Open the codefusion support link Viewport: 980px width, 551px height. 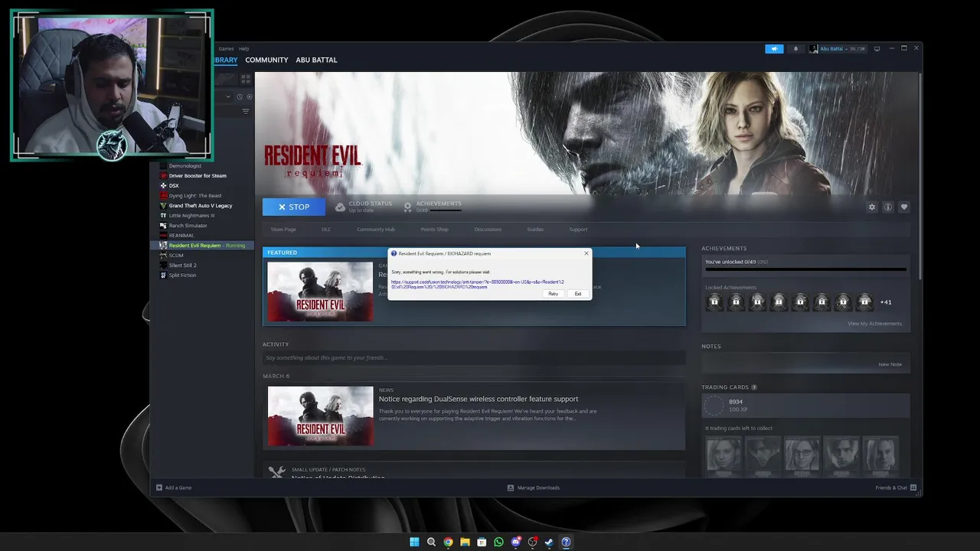tap(478, 285)
